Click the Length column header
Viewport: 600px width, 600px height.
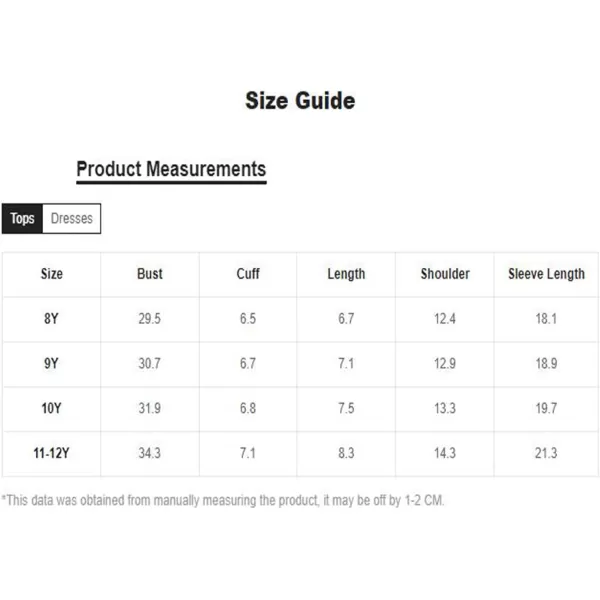coord(346,274)
